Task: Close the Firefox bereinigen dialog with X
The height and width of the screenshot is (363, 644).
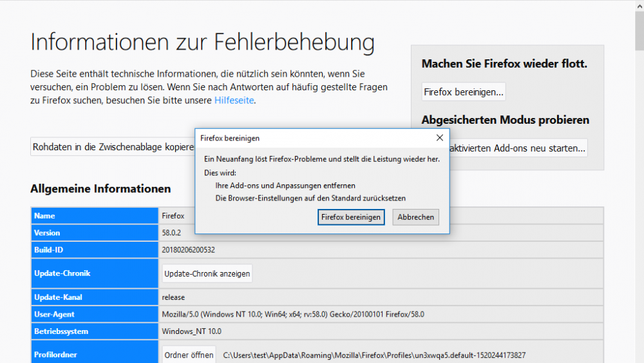Action: pos(439,138)
